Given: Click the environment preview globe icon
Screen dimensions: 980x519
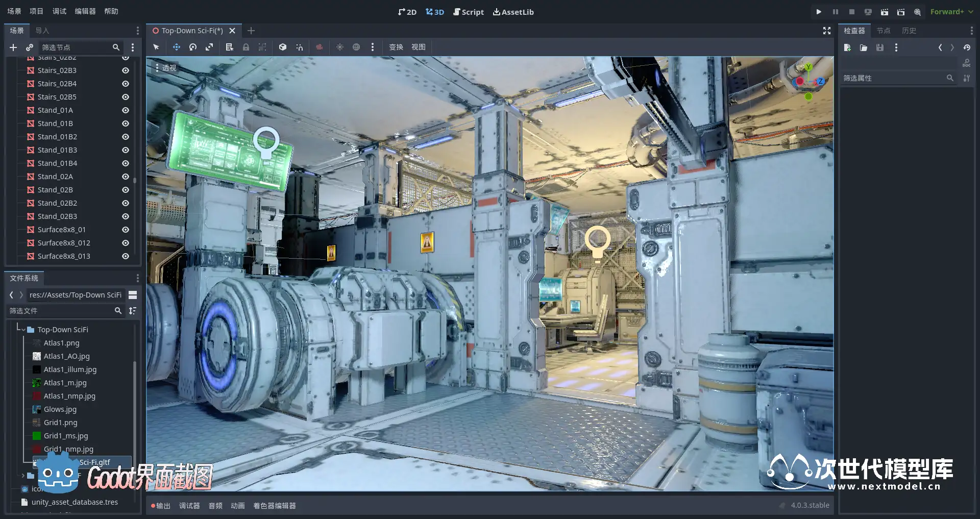Looking at the screenshot, I should pos(356,47).
